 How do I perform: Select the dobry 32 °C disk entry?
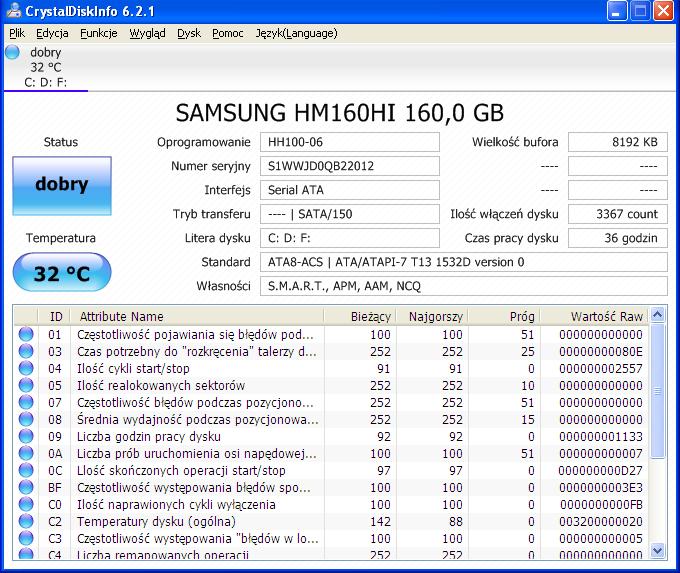click(x=46, y=67)
